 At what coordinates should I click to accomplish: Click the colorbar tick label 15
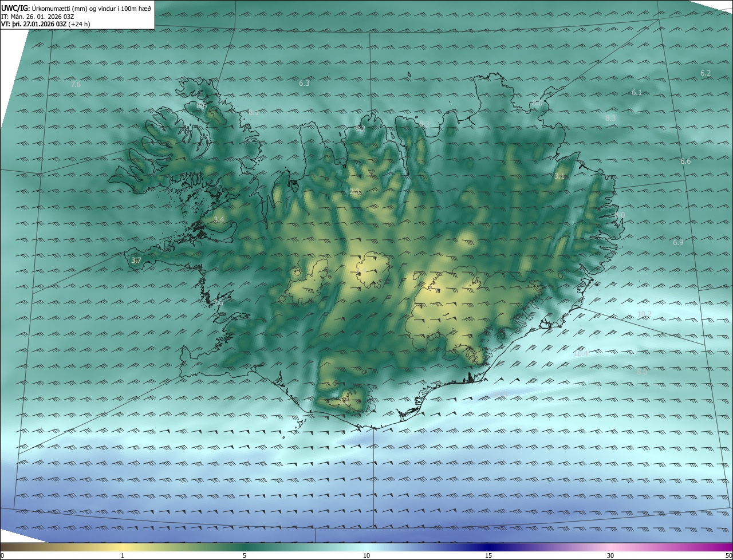coord(488,556)
